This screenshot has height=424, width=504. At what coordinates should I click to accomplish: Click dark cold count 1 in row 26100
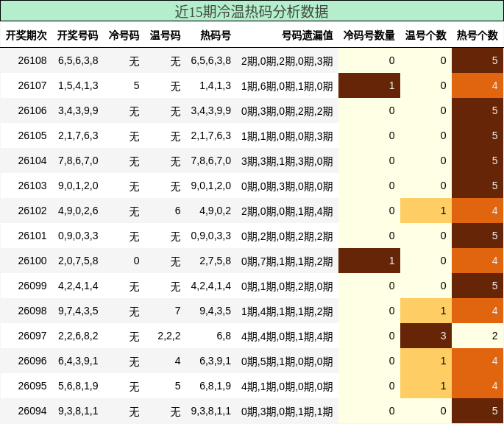point(369,261)
